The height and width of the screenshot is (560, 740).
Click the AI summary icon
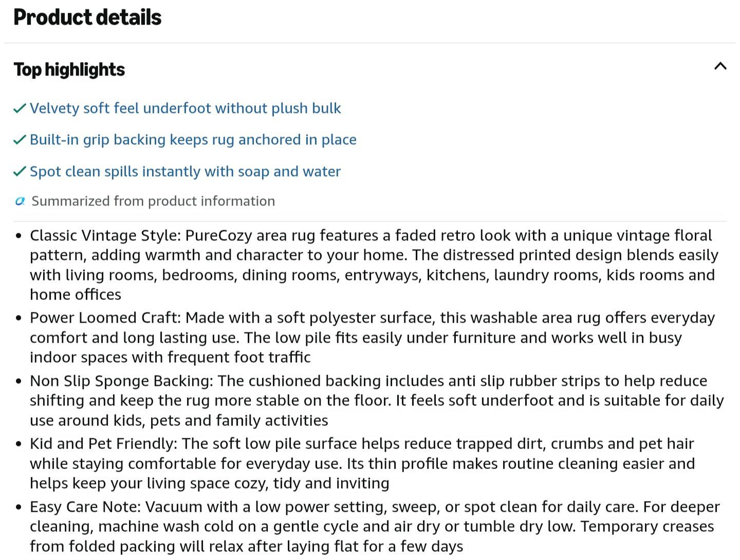click(x=20, y=201)
